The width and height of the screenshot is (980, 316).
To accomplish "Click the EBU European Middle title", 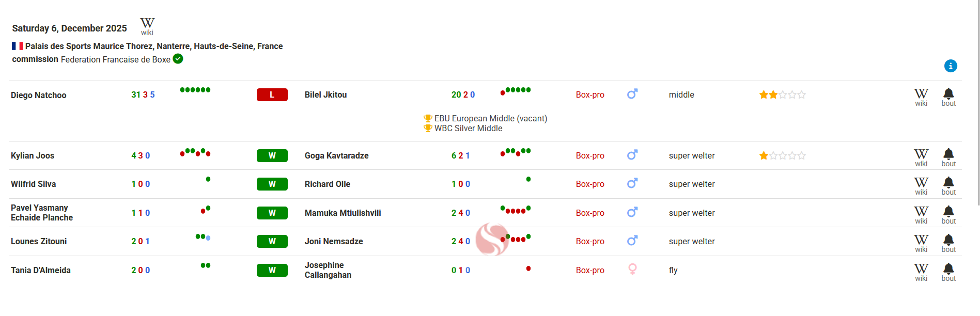I will (490, 118).
